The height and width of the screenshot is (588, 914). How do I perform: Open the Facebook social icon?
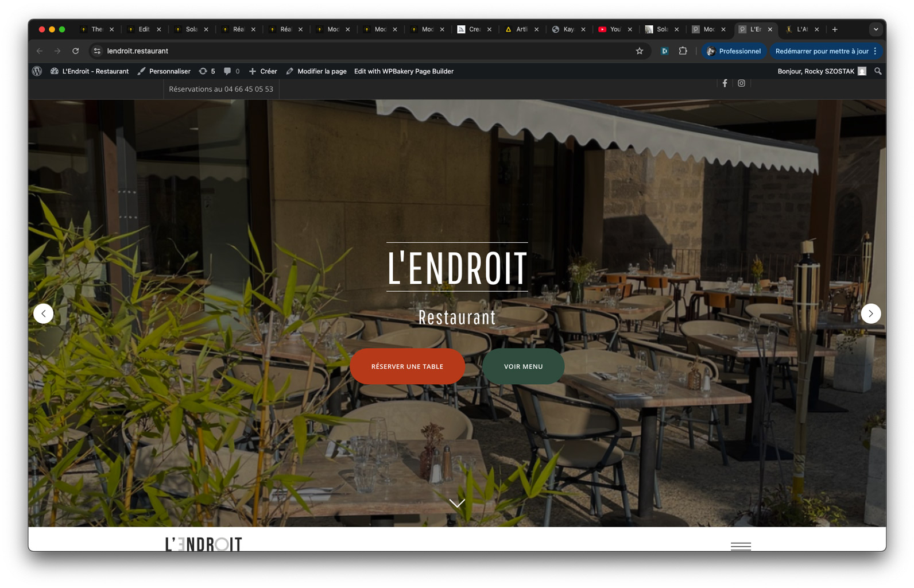point(725,83)
